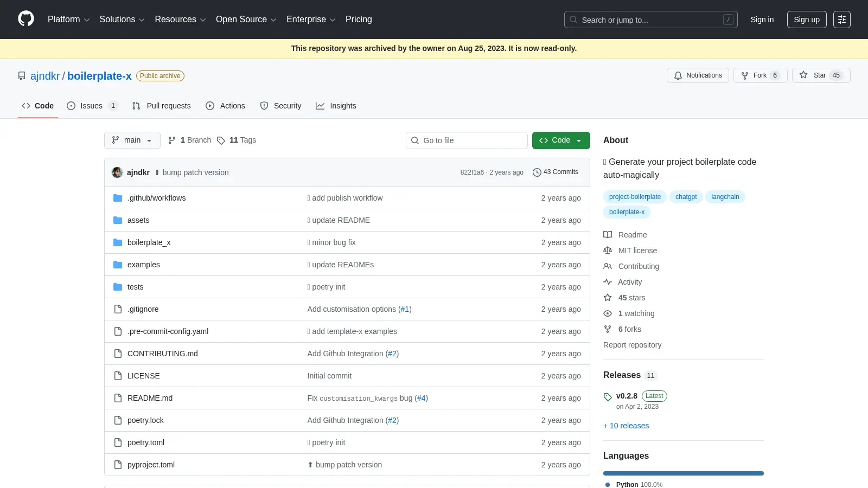Click the .github/workflows folder icon
The width and height of the screenshot is (868, 488).
[x=118, y=198]
